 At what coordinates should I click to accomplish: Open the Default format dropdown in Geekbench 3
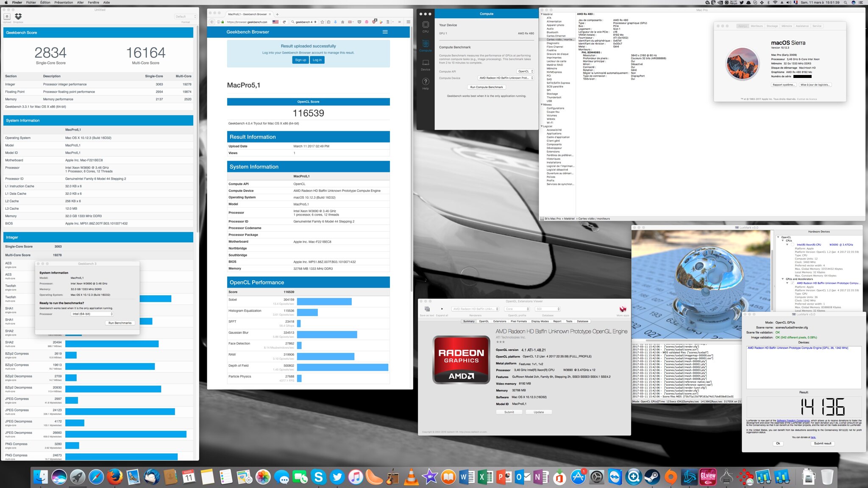pyautogui.click(x=186, y=17)
